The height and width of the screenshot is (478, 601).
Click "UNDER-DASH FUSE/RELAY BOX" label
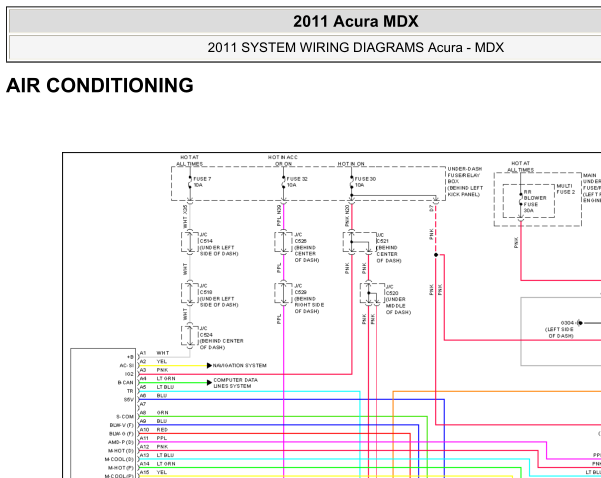click(x=465, y=182)
